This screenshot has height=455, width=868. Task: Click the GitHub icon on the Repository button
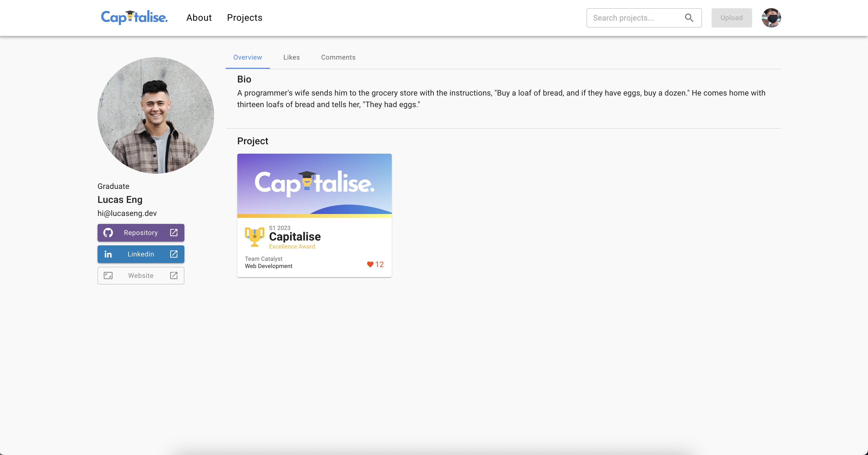pyautogui.click(x=108, y=232)
